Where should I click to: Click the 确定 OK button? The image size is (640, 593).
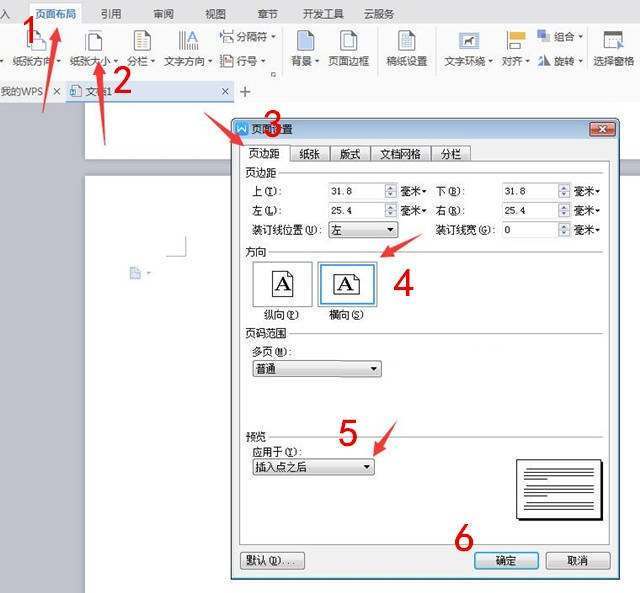(x=506, y=561)
